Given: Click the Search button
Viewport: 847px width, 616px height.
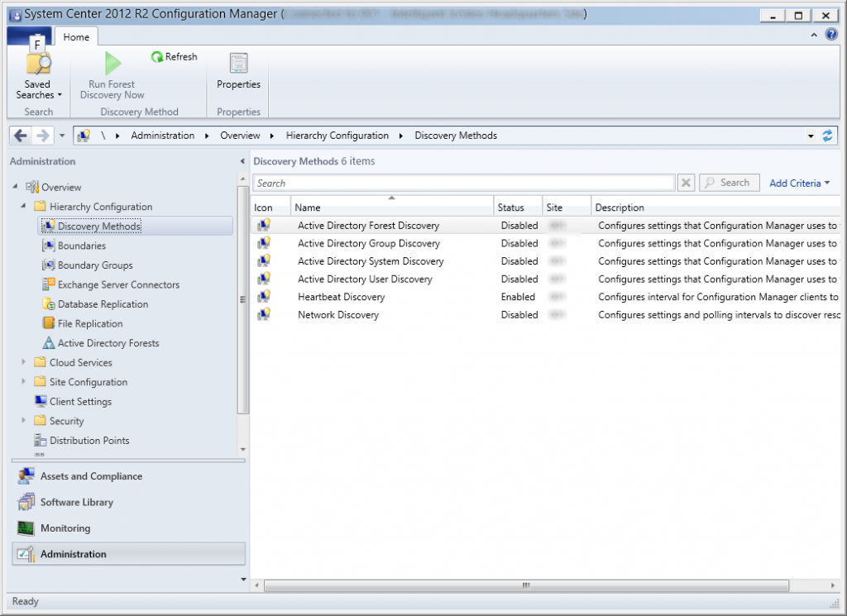Looking at the screenshot, I should click(729, 182).
